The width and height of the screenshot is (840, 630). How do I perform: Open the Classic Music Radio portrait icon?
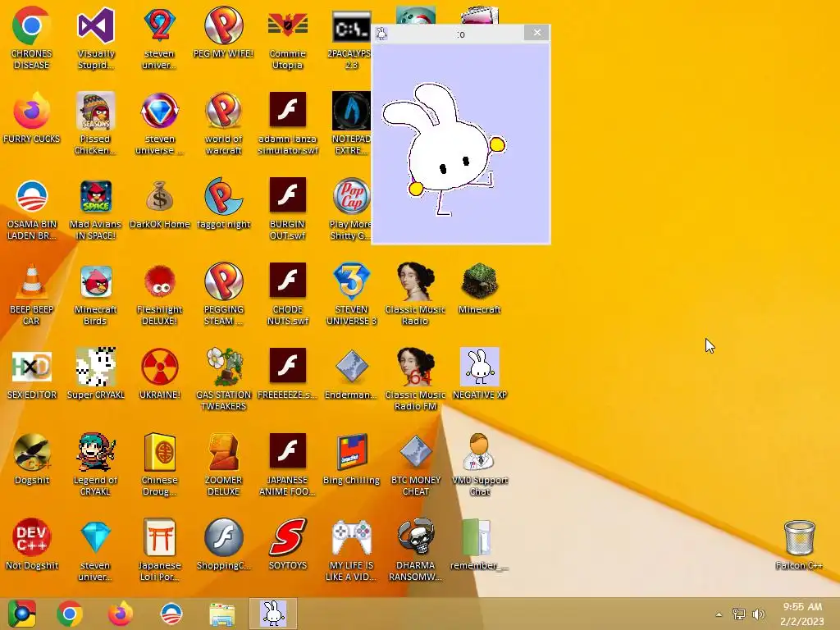(415, 282)
